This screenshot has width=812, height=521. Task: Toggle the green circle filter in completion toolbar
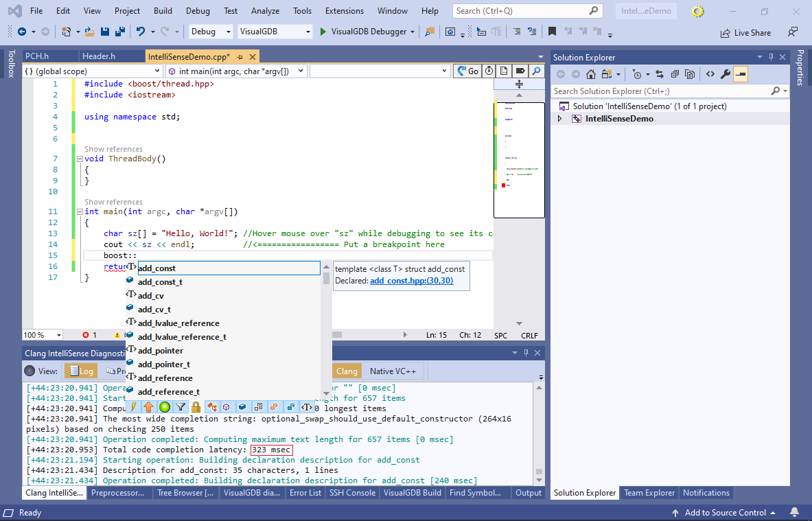(165, 407)
